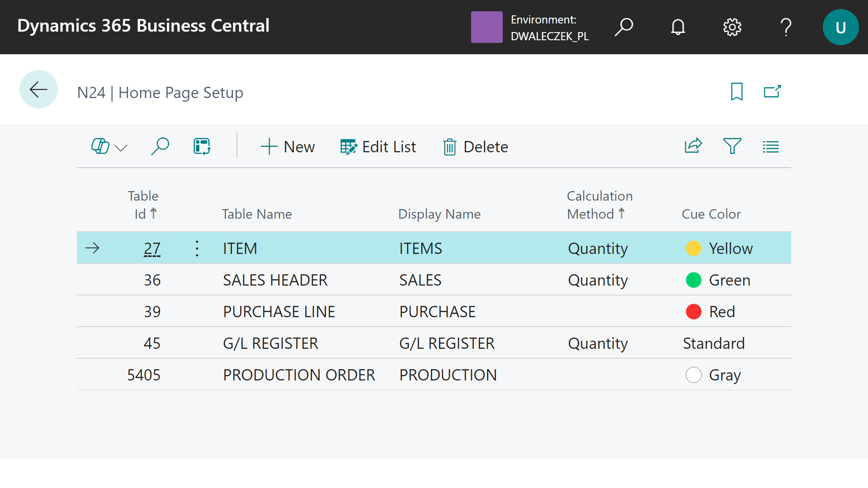Select Table Id 39 cell
Image resolution: width=868 pixels, height=488 pixels.
[x=152, y=311]
